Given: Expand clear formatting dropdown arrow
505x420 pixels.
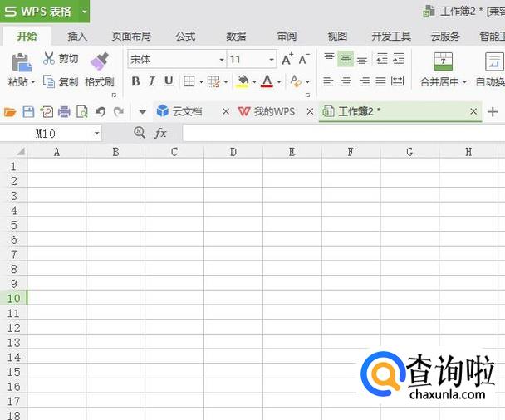Looking at the screenshot, I should click(x=307, y=82).
